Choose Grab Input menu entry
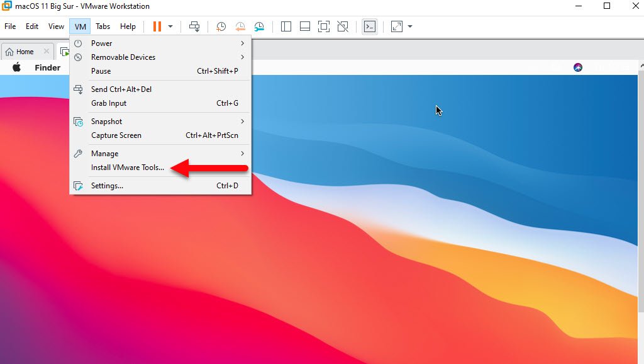644x364 pixels. coord(160,103)
